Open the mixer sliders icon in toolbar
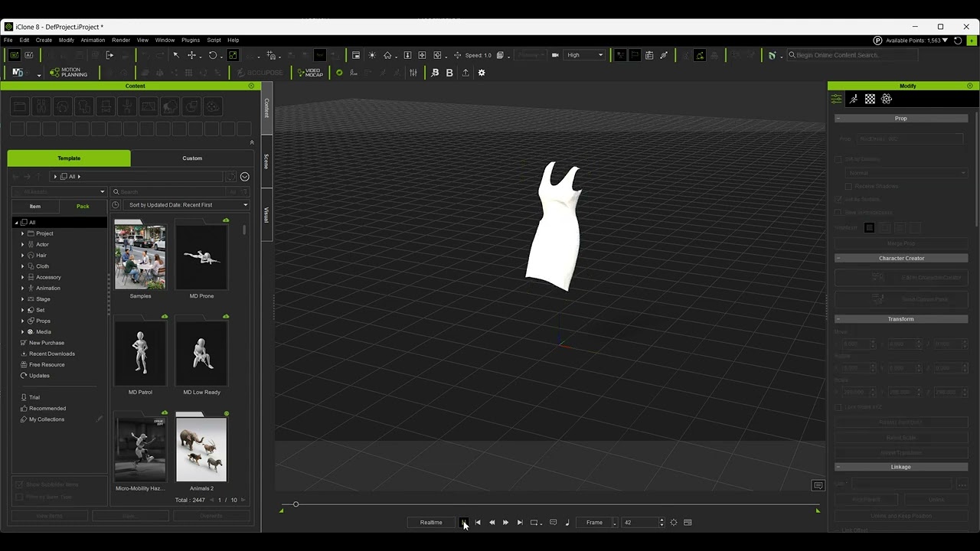The height and width of the screenshot is (551, 980). pos(413,73)
